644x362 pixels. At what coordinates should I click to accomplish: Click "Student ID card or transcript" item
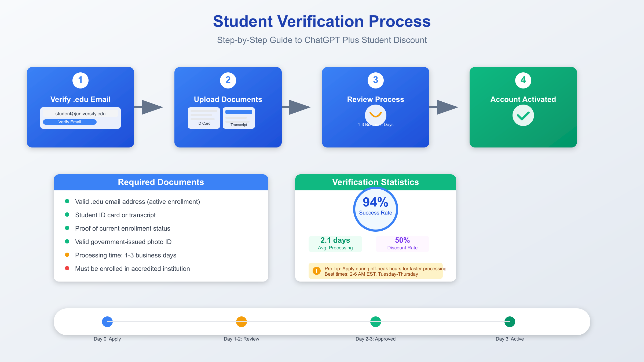tap(115, 215)
